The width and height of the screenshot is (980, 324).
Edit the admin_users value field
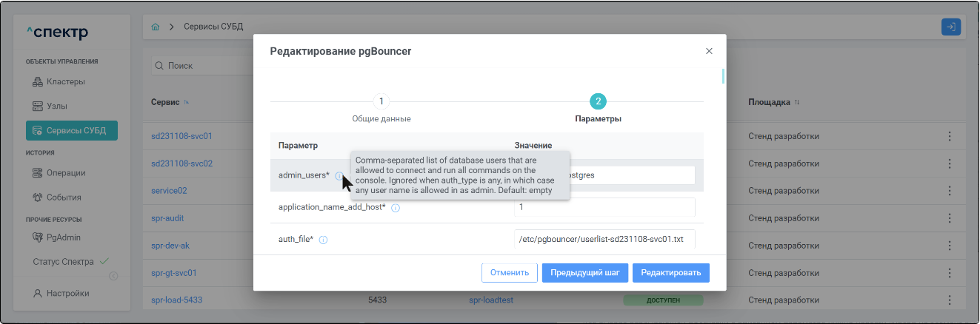tap(604, 175)
